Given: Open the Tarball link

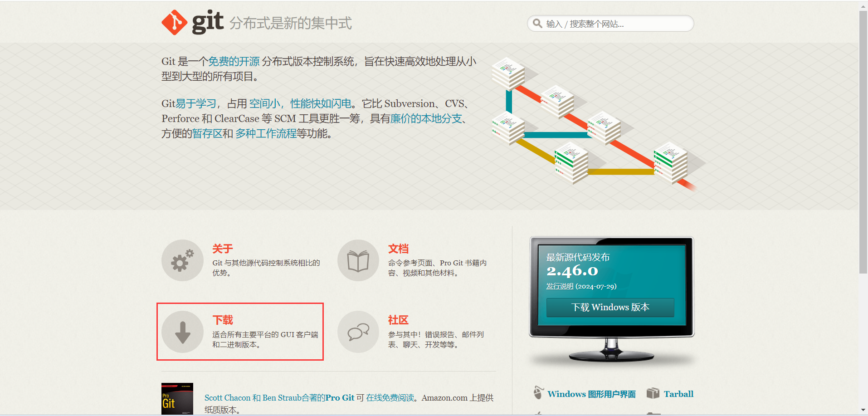Looking at the screenshot, I should [x=678, y=394].
